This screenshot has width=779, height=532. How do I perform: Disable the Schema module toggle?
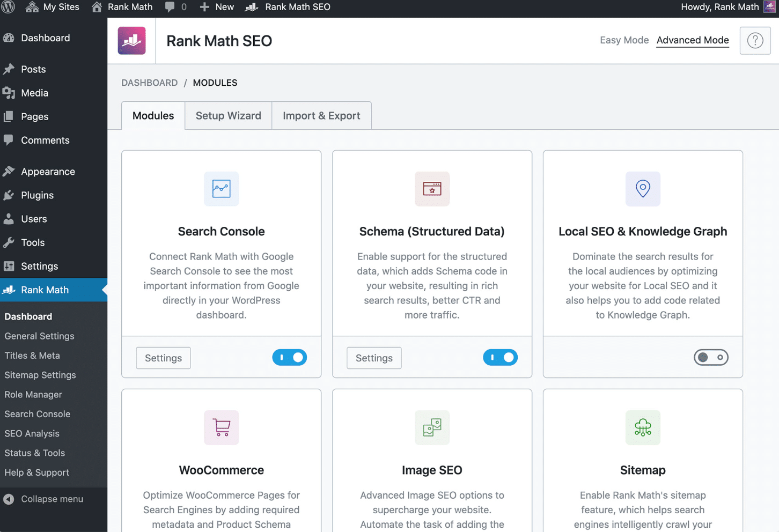coord(500,357)
